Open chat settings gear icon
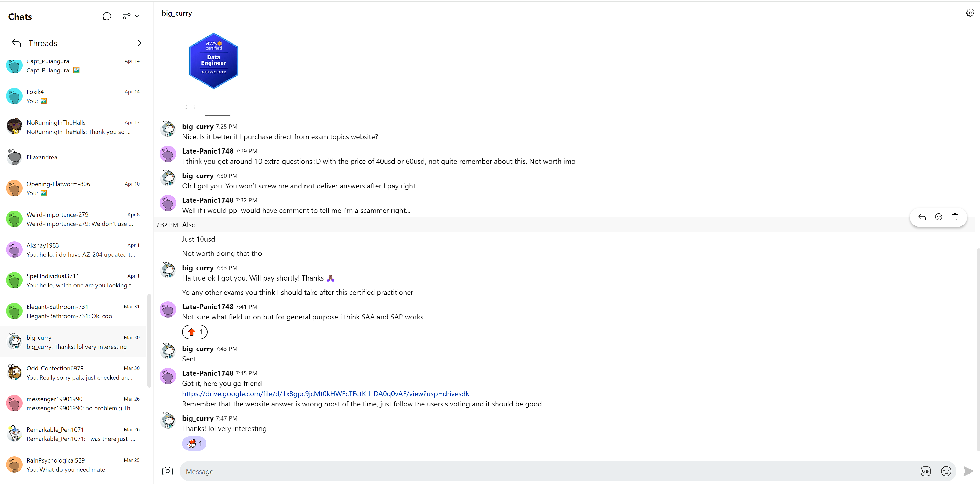The width and height of the screenshot is (980, 484). [970, 13]
